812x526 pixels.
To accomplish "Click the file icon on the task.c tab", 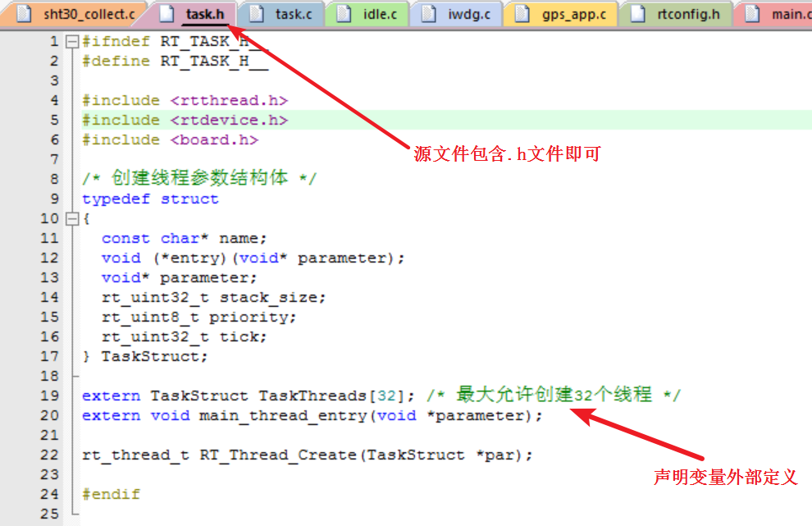I will (258, 13).
